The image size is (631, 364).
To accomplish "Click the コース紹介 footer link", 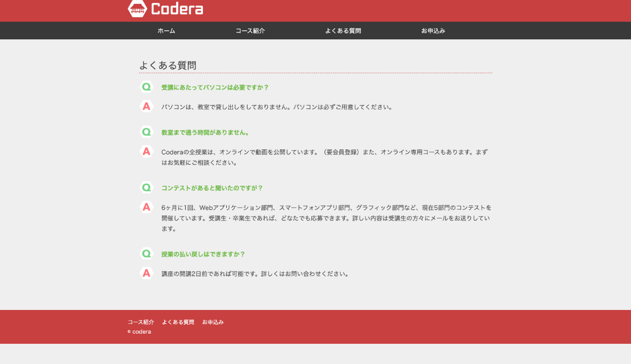I will click(141, 322).
